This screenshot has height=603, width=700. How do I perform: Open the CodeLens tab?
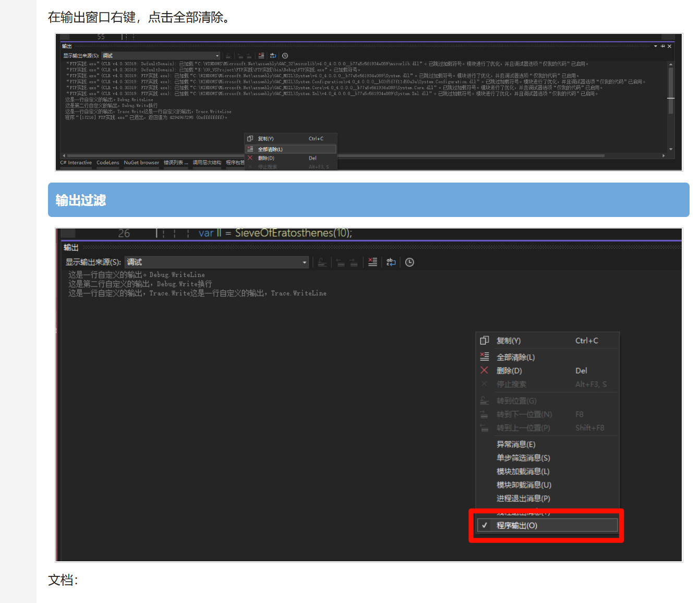tap(107, 162)
